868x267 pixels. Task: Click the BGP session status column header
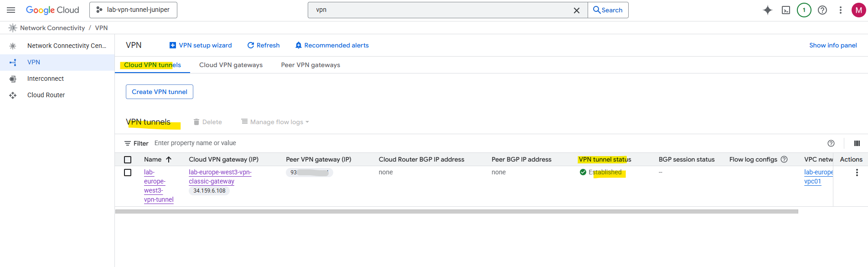tap(687, 159)
